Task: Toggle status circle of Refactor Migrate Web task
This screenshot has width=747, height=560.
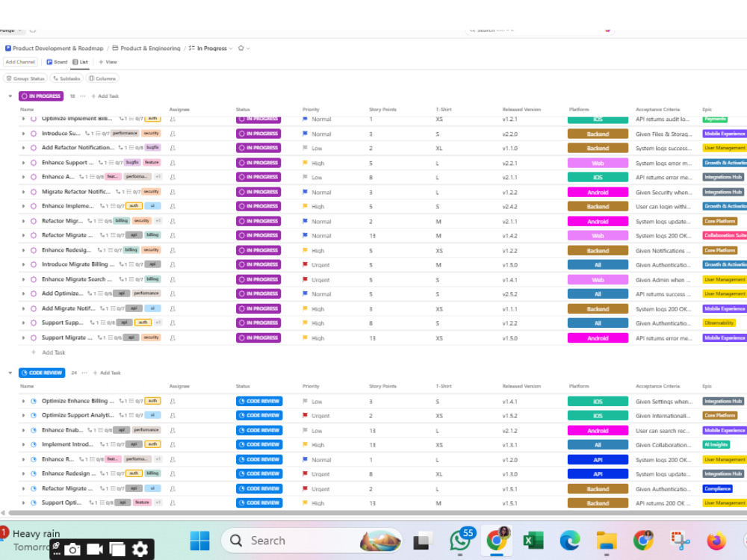Action: [34, 236]
